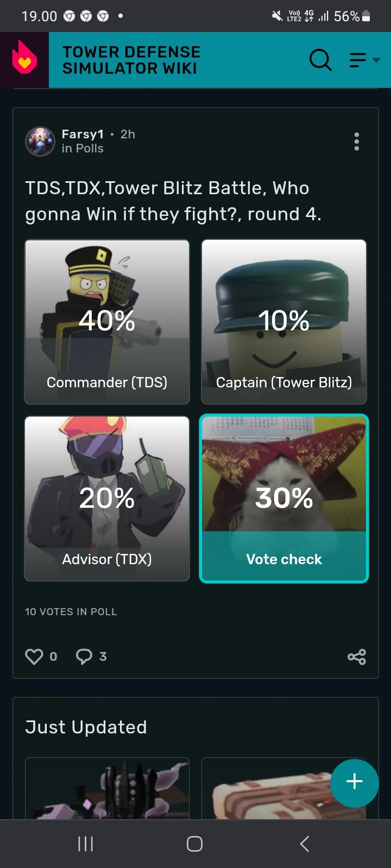
Task: Open the Fandom flame logo home
Action: click(24, 60)
